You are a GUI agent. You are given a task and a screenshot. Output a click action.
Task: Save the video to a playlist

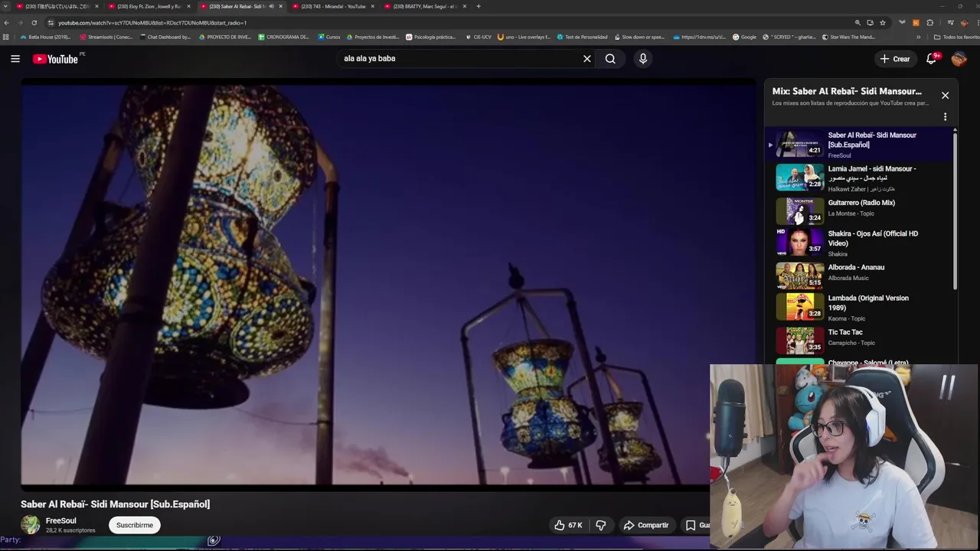(x=697, y=525)
